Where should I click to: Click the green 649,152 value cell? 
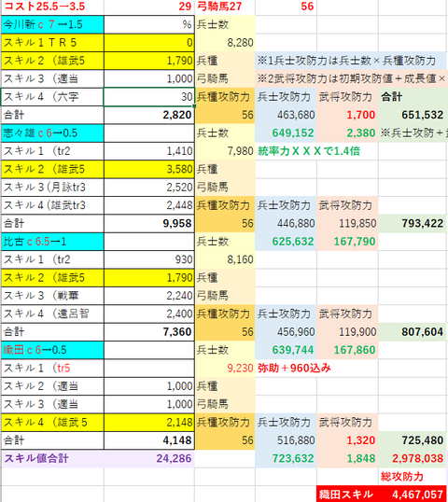click(286, 132)
